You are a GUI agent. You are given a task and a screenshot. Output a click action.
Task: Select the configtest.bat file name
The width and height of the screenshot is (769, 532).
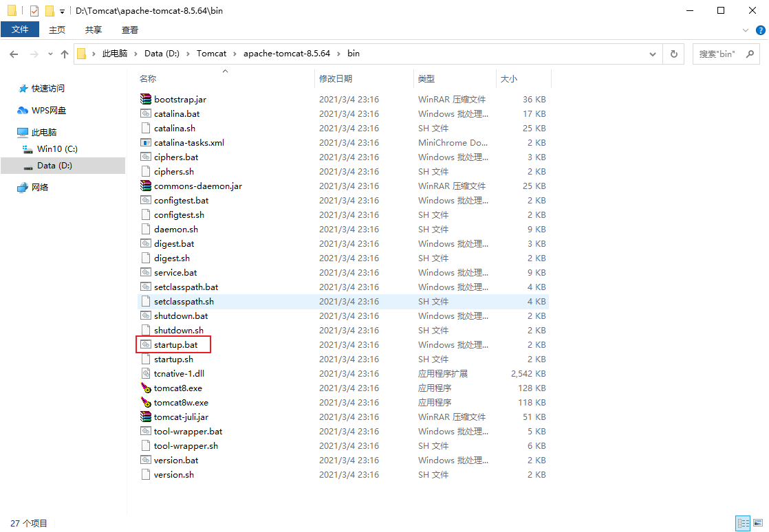click(182, 200)
